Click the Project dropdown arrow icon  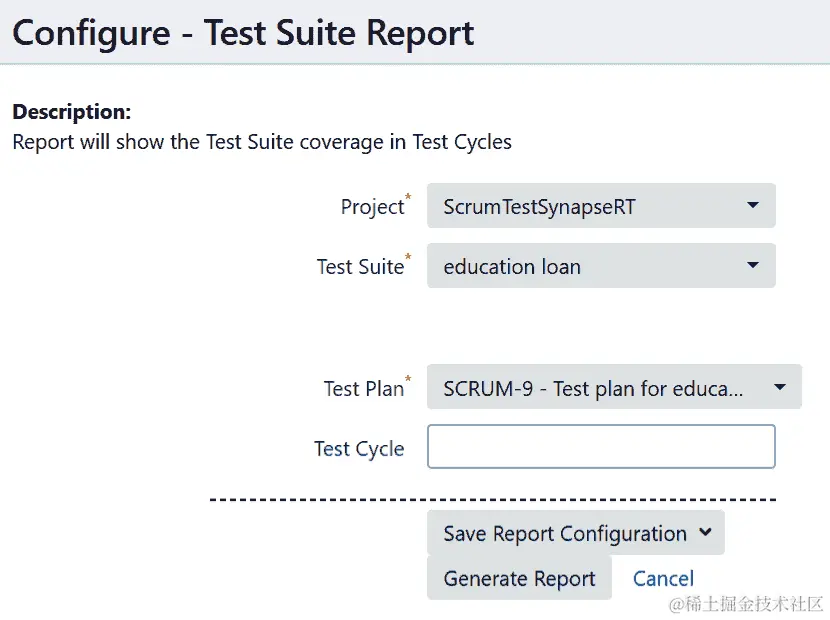pyautogui.click(x=752, y=206)
